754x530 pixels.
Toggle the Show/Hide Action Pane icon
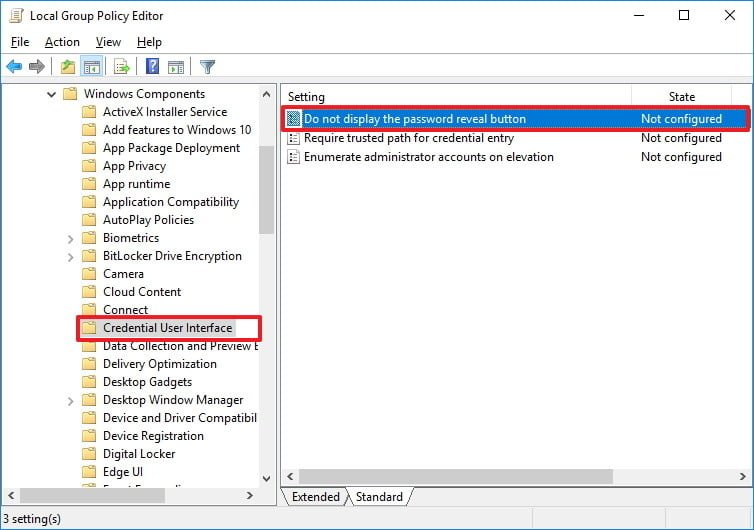tap(176, 67)
